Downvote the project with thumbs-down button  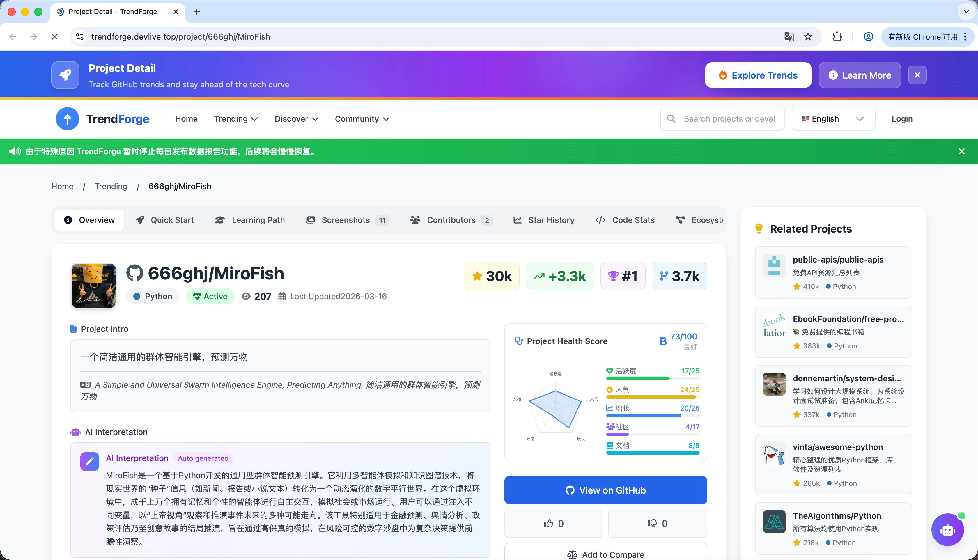[x=657, y=523]
